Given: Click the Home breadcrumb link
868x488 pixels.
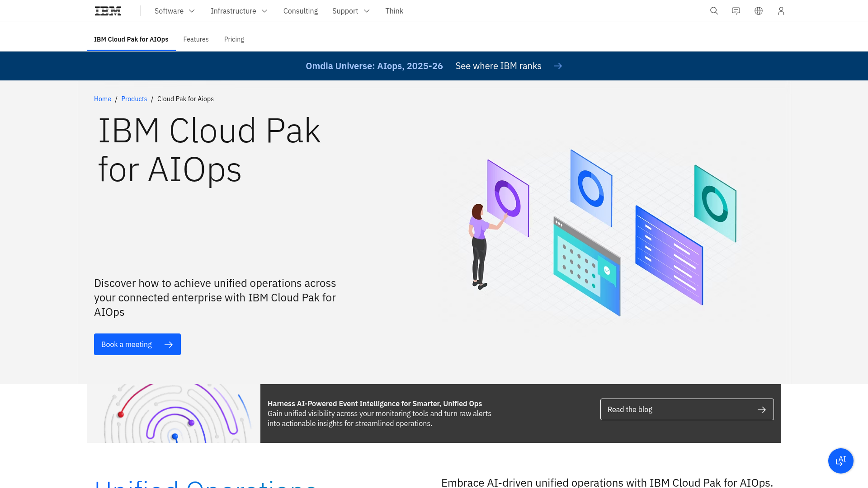Looking at the screenshot, I should tap(103, 99).
